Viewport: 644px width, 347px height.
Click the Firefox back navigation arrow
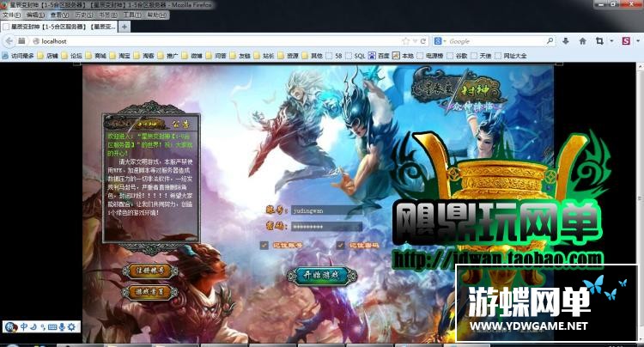click(9, 41)
